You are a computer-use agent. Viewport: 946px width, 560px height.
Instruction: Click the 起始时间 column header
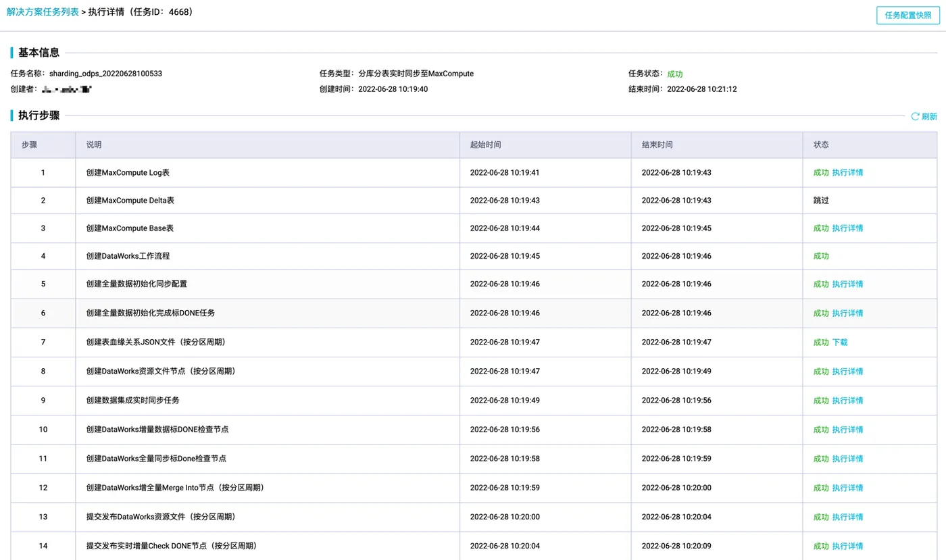coord(545,145)
